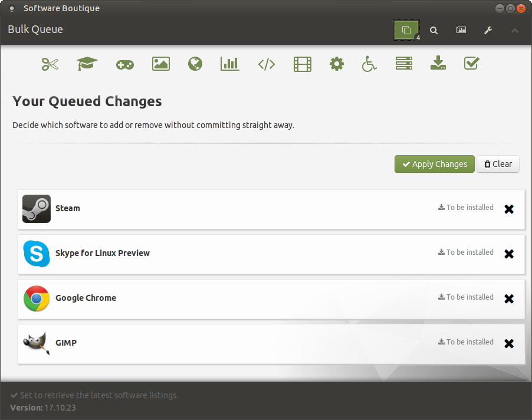Click the version 17.10.23 text in footer
Image resolution: width=532 pixels, height=420 pixels.
click(43, 408)
